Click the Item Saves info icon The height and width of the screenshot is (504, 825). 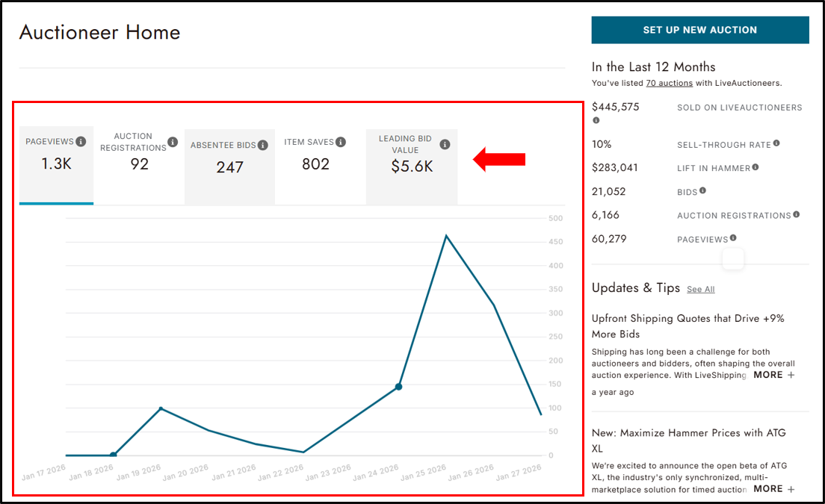click(341, 142)
